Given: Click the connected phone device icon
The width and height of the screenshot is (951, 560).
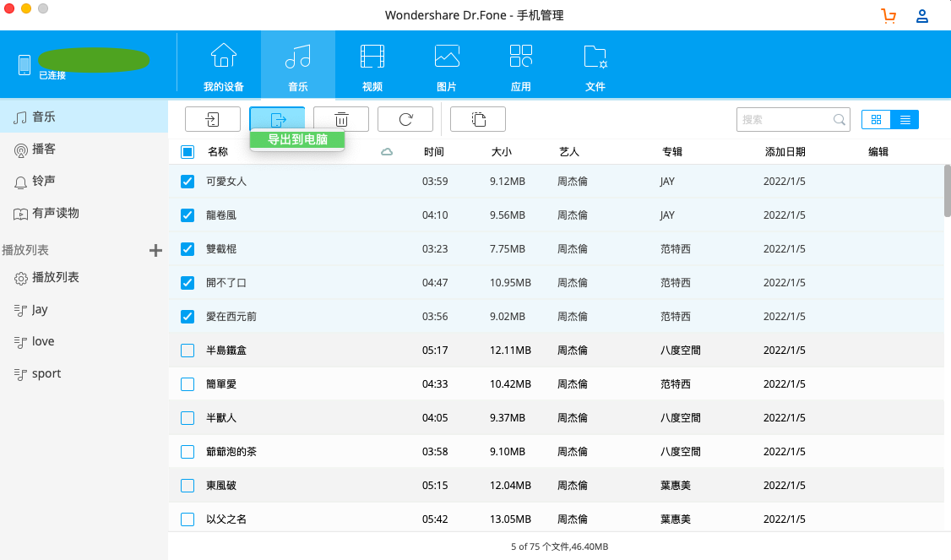Looking at the screenshot, I should [x=24, y=64].
